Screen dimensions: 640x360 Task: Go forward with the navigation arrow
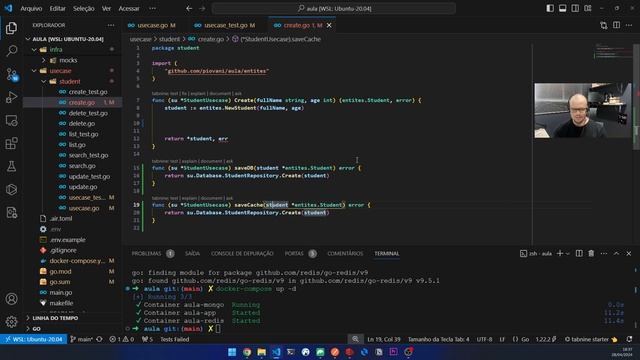click(x=202, y=8)
